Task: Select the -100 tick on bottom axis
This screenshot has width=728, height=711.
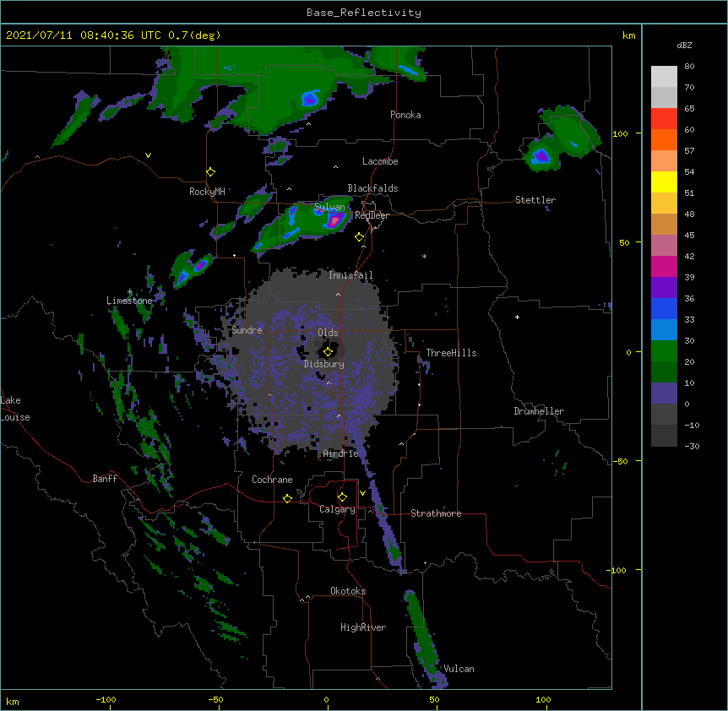Action: 106,699
